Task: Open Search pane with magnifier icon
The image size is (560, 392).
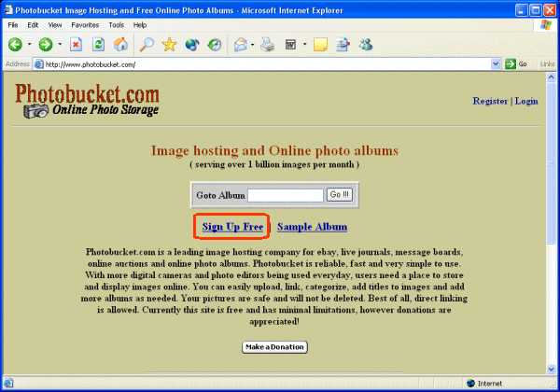Action: (147, 45)
